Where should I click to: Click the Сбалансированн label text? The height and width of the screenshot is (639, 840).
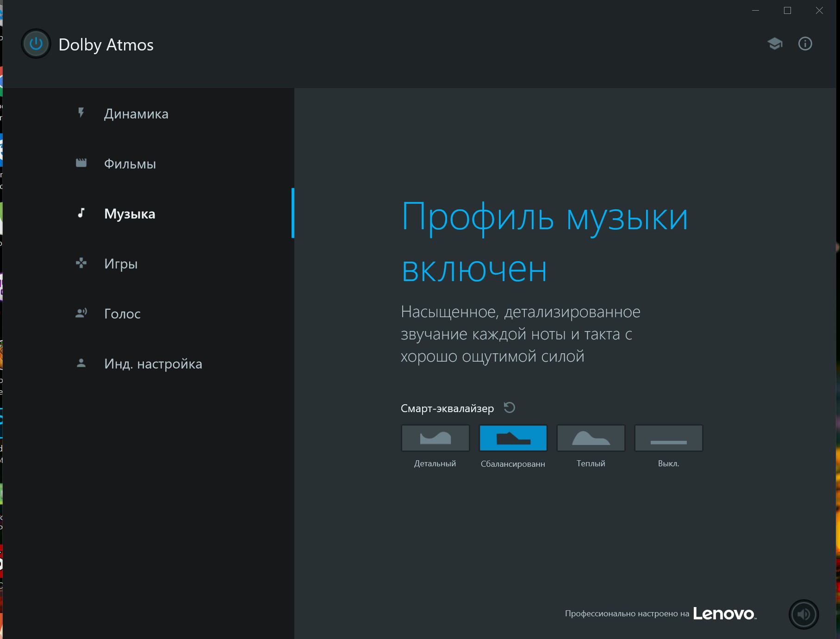tap(513, 464)
